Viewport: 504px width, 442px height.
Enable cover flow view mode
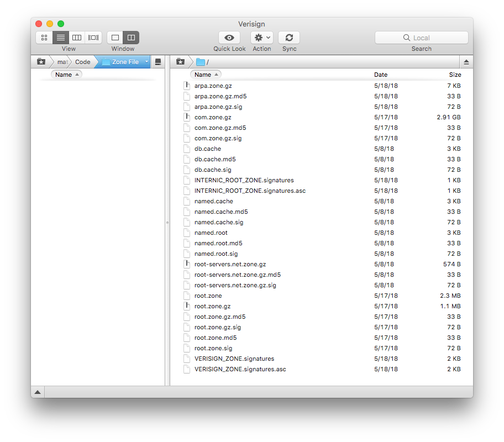pyautogui.click(x=93, y=38)
